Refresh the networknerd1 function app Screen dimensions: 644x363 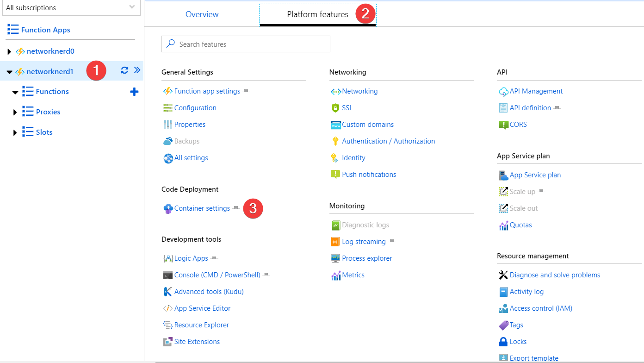click(124, 69)
